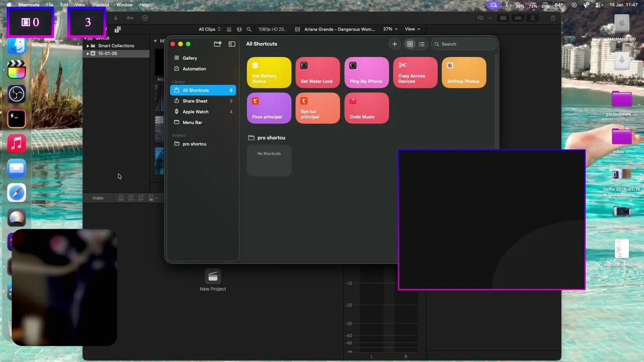Open Music from the Dock
The height and width of the screenshot is (362, 644).
click(x=17, y=144)
